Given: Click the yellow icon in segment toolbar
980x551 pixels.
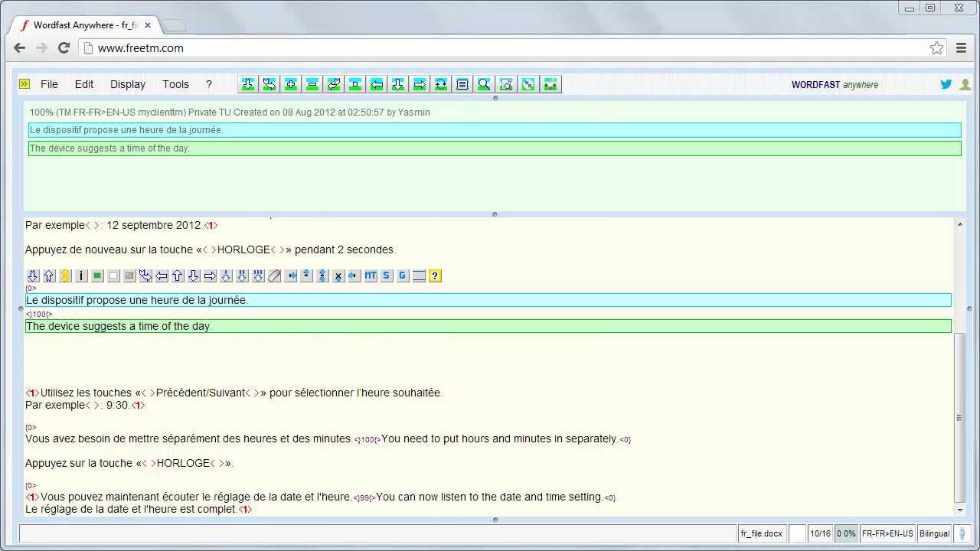Looking at the screenshot, I should 65,275.
